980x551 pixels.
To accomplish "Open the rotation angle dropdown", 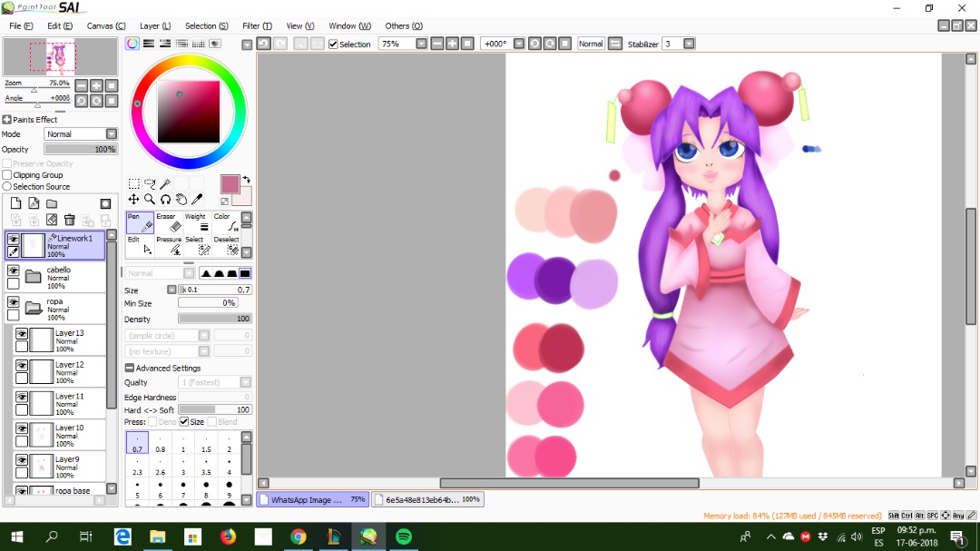I will click(519, 44).
